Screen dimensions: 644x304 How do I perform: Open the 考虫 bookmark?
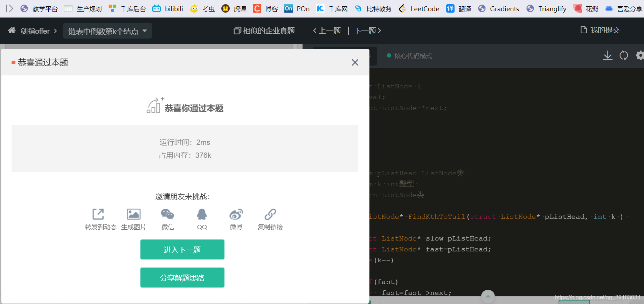[x=202, y=9]
